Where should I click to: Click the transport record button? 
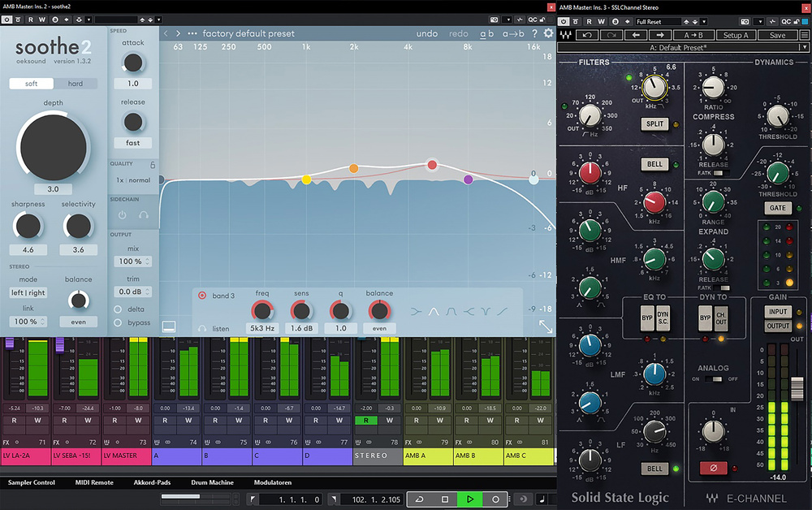(x=495, y=499)
